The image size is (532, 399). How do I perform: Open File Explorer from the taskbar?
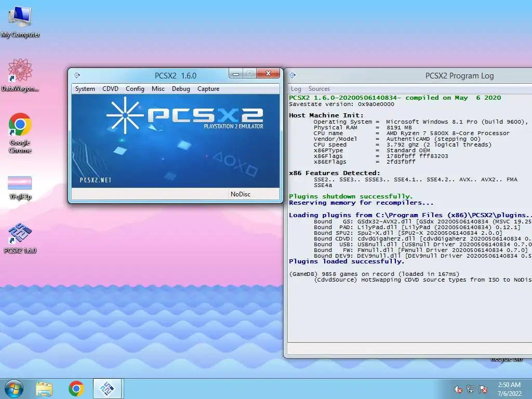click(45, 389)
